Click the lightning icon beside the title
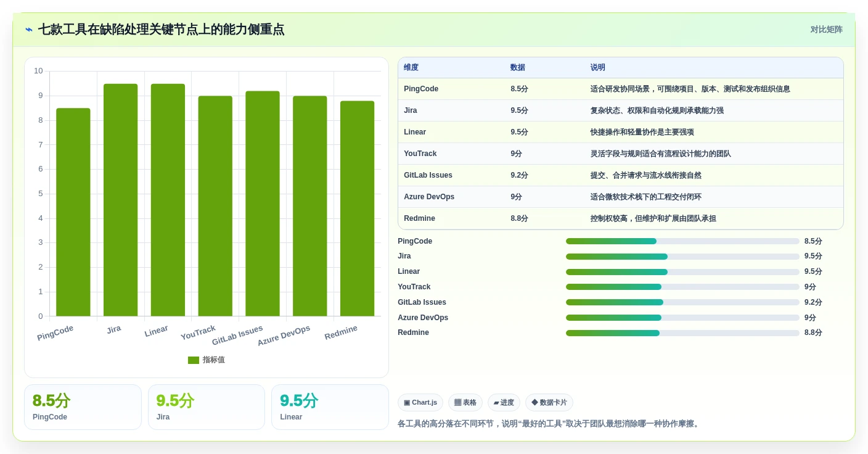Screen dimensions: 868x454 pos(29,30)
